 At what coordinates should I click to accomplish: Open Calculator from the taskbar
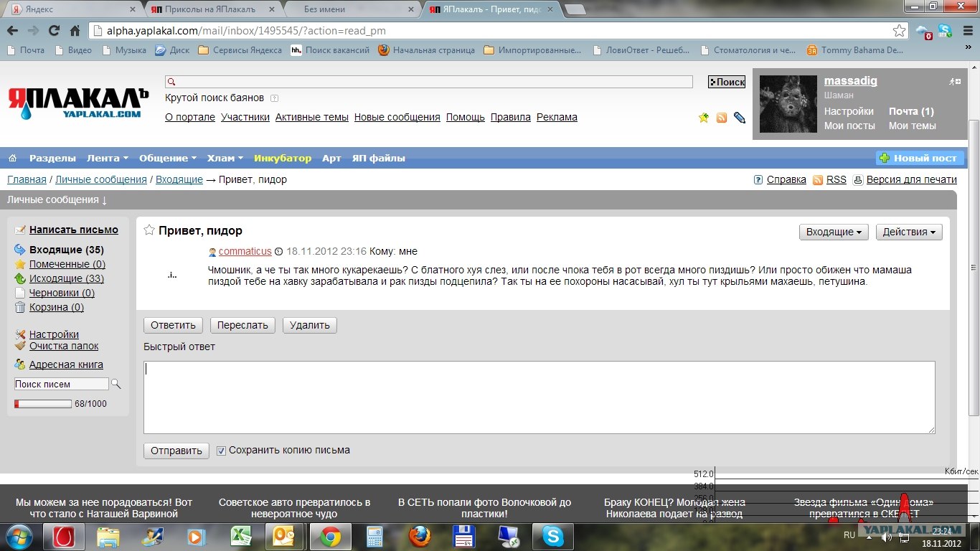tap(375, 537)
